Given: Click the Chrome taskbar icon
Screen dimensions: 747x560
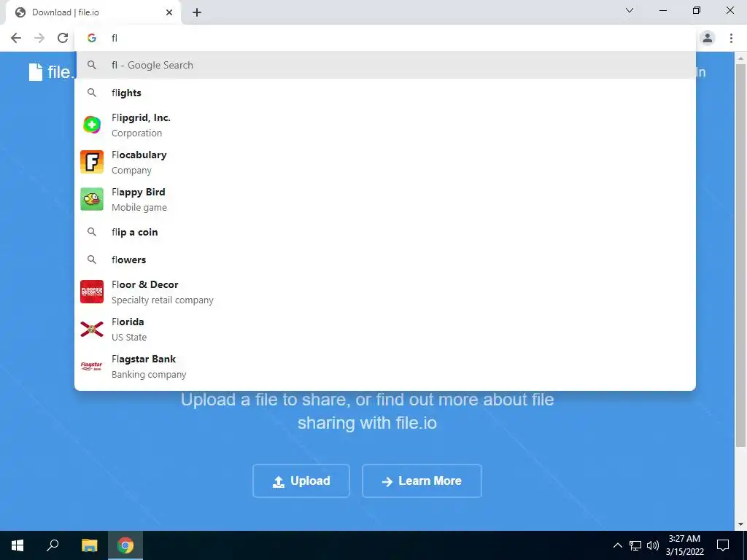Looking at the screenshot, I should click(x=125, y=545).
